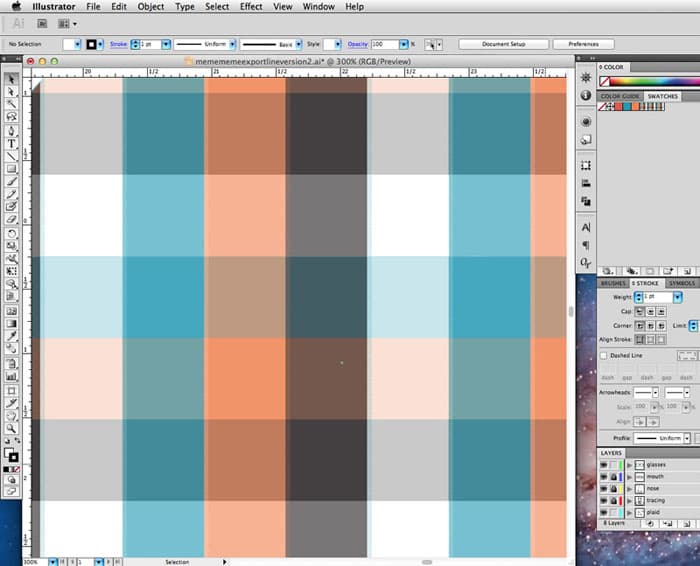Select the Selection (black arrow) tool
700x566 pixels.
[11, 79]
